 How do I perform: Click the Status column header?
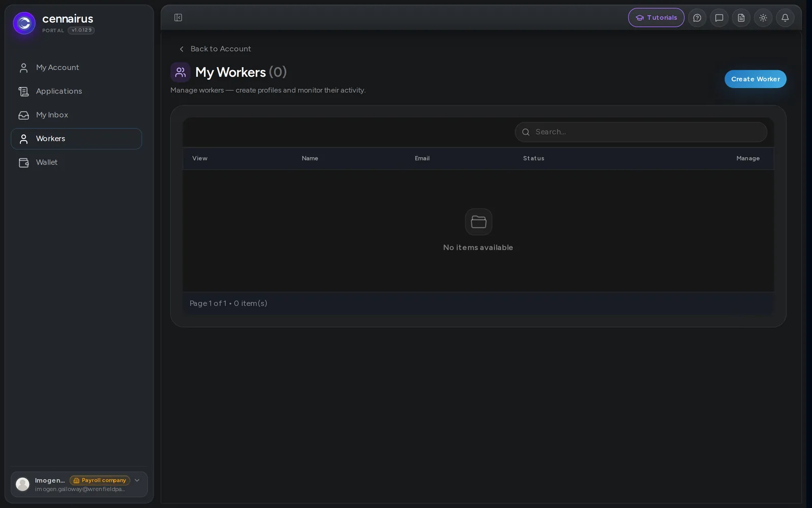[x=534, y=158]
